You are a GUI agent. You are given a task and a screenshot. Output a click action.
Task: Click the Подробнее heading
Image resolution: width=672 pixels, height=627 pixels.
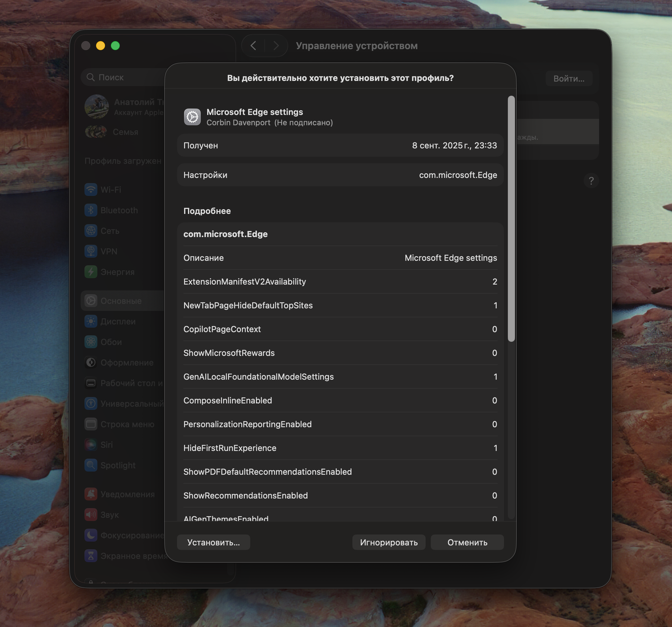click(207, 211)
